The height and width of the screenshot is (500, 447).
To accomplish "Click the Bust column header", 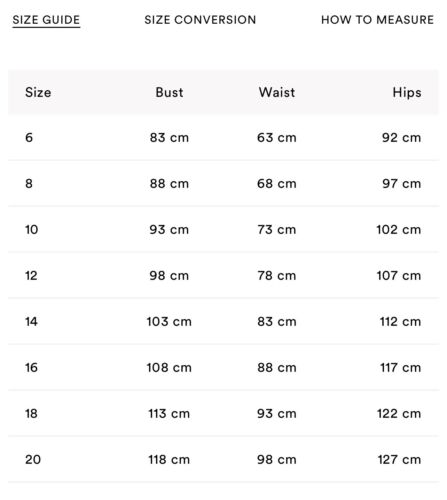I will coord(169,92).
